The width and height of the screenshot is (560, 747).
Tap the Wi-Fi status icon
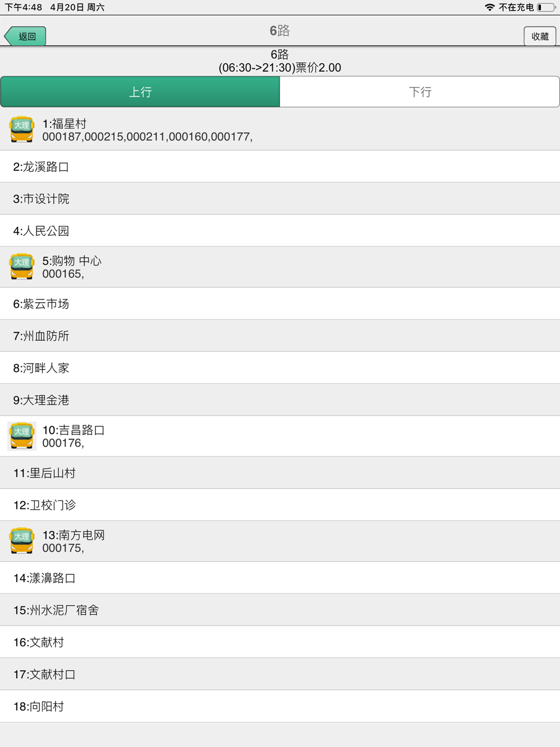click(x=489, y=7)
